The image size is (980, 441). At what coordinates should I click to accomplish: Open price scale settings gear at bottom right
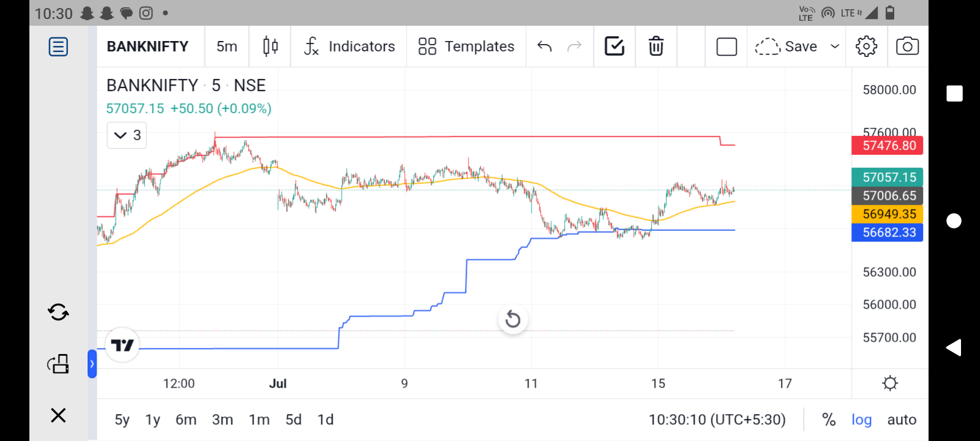click(890, 383)
